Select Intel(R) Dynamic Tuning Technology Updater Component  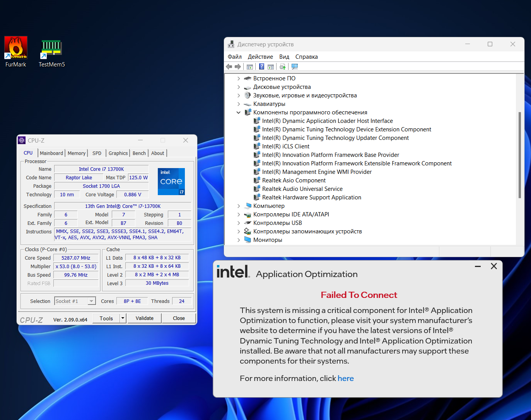point(335,138)
